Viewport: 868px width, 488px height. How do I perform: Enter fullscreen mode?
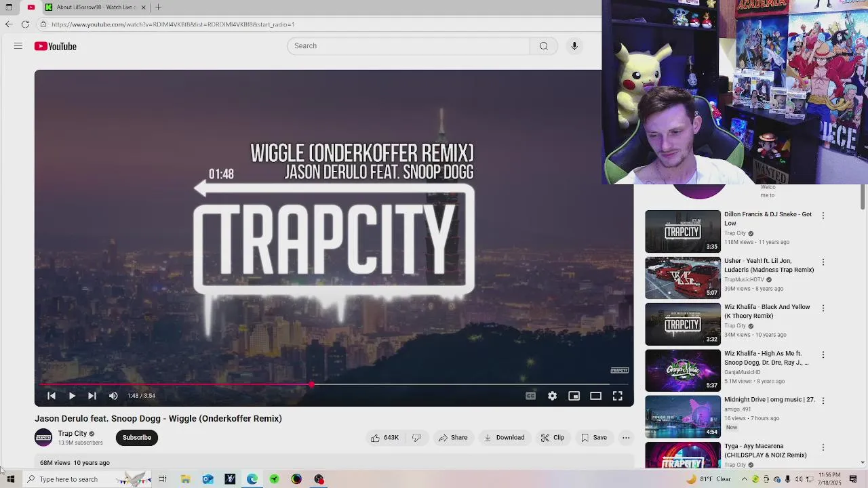[x=617, y=396]
